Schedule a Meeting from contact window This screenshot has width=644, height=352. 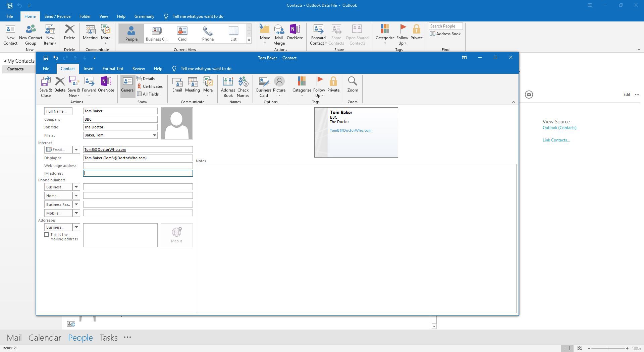click(x=192, y=84)
